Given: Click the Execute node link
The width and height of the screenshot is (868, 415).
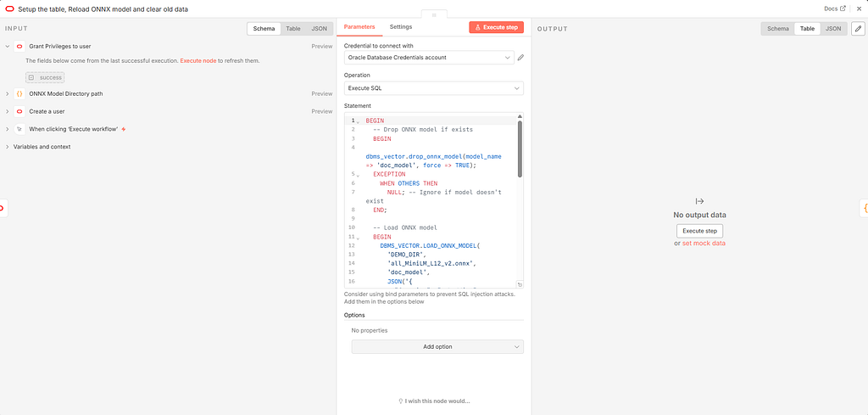Looking at the screenshot, I should click(x=198, y=60).
